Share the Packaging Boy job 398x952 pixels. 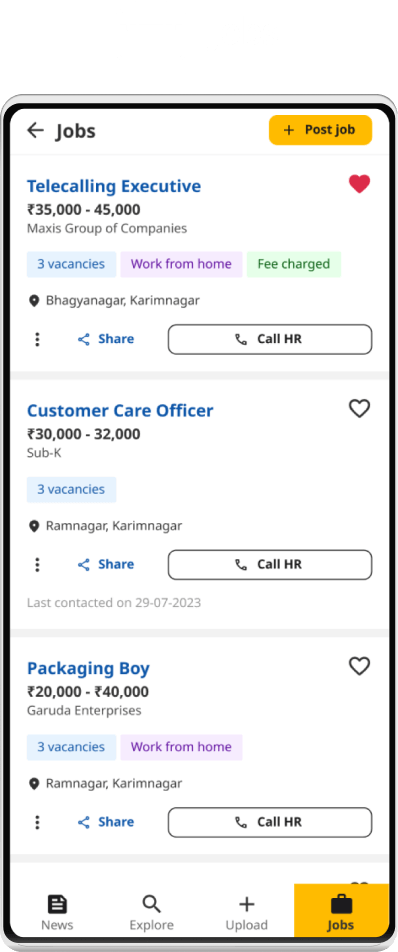106,821
